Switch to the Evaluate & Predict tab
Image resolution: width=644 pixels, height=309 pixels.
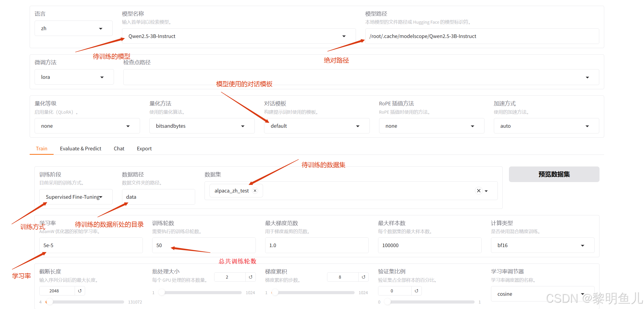click(x=80, y=149)
